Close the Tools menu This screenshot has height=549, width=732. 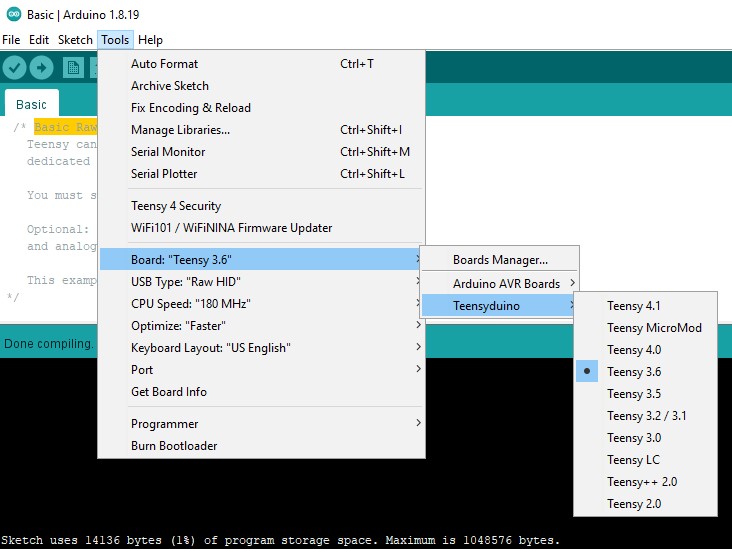pos(115,40)
